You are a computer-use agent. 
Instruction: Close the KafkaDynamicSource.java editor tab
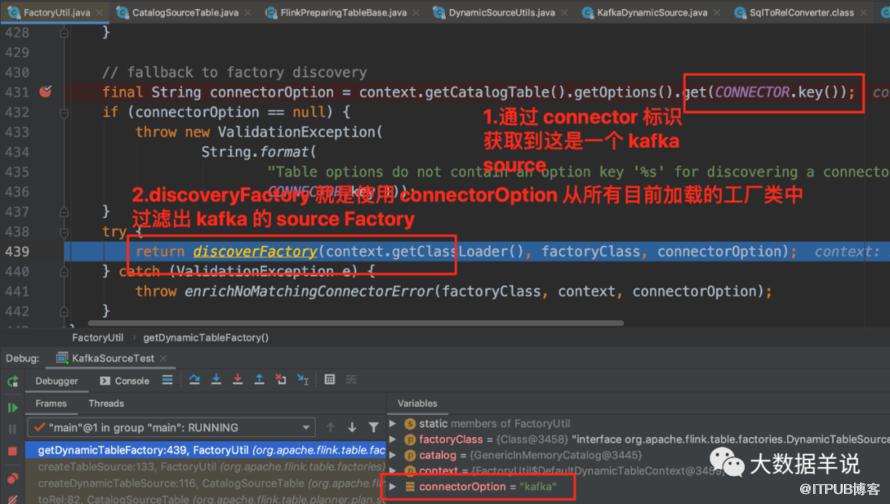(x=717, y=12)
